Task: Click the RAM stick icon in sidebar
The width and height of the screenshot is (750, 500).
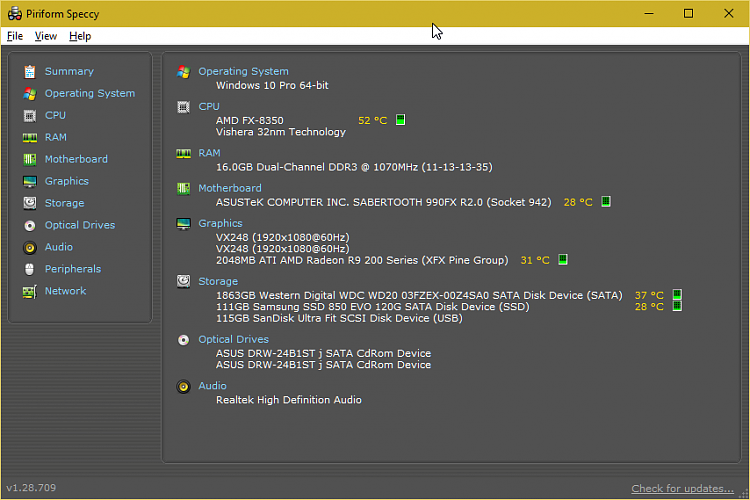Action: 30,138
